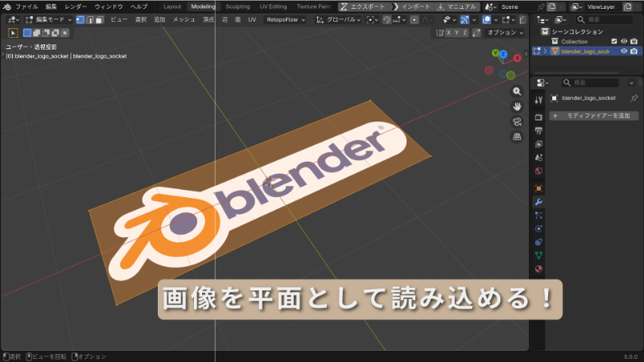
Task: Hide blender_logo_sock object with eye icon
Action: [624, 51]
